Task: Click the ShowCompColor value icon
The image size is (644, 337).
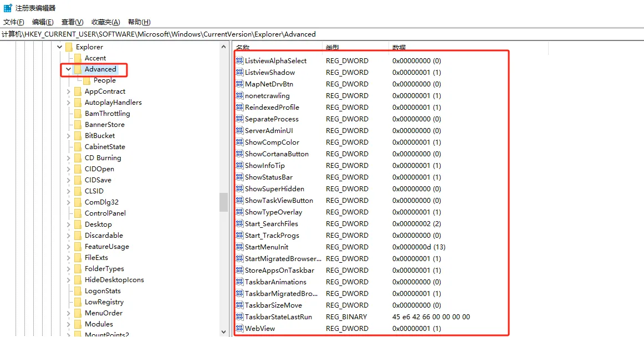Action: 240,142
